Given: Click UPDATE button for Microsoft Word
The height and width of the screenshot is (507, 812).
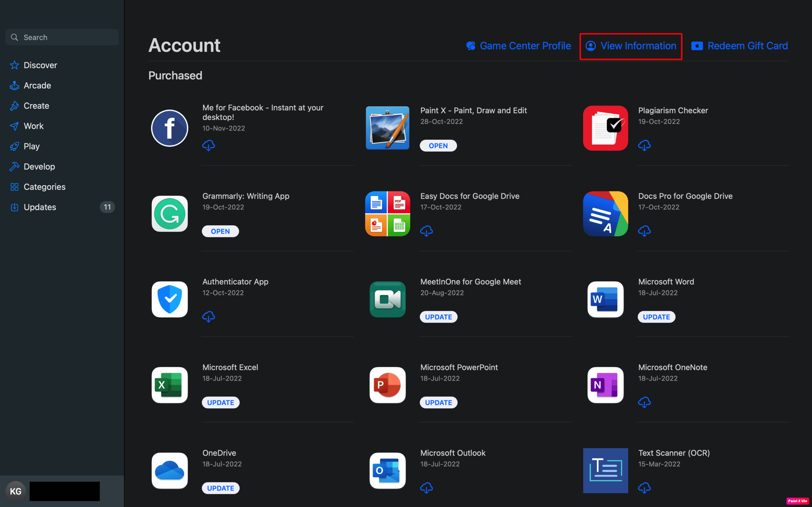Looking at the screenshot, I should [x=656, y=316].
